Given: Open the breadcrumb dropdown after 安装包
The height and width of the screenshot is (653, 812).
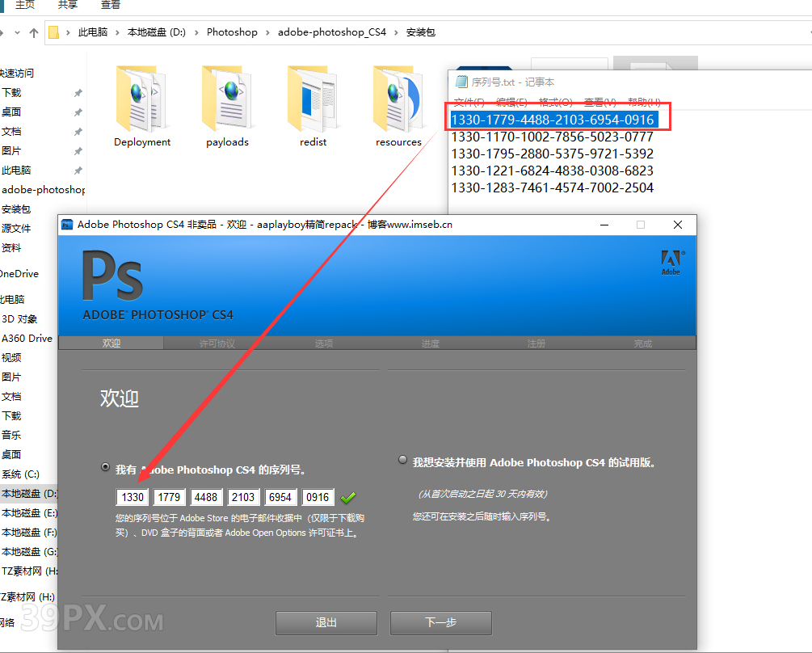Looking at the screenshot, I should click(x=445, y=32).
